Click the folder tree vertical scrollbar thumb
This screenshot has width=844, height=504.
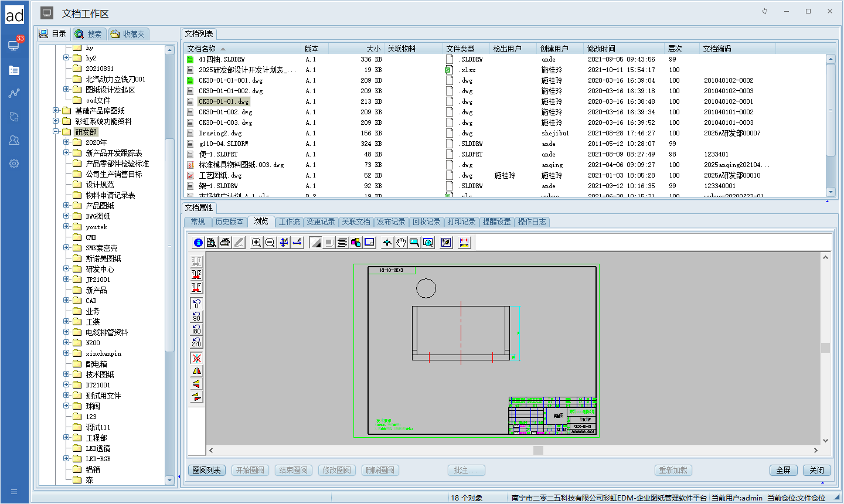[x=169, y=245]
